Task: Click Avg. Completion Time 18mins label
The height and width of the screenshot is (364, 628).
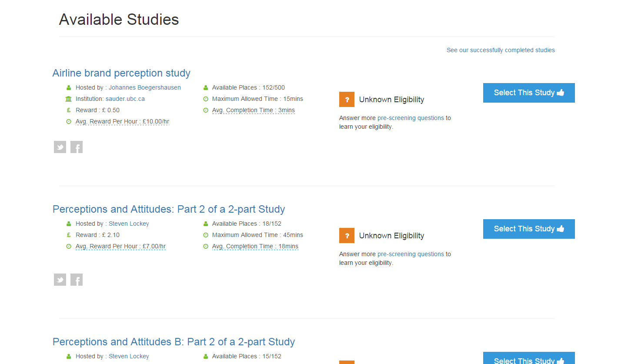Action: (x=255, y=246)
